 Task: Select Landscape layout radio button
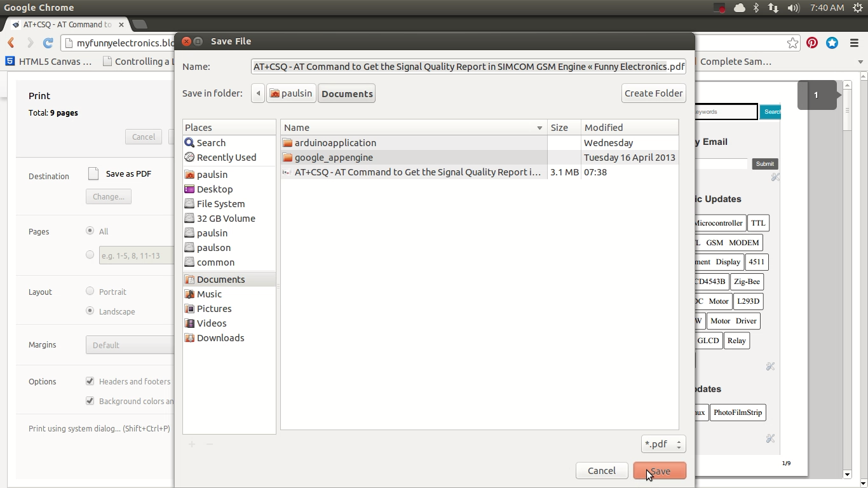[90, 311]
